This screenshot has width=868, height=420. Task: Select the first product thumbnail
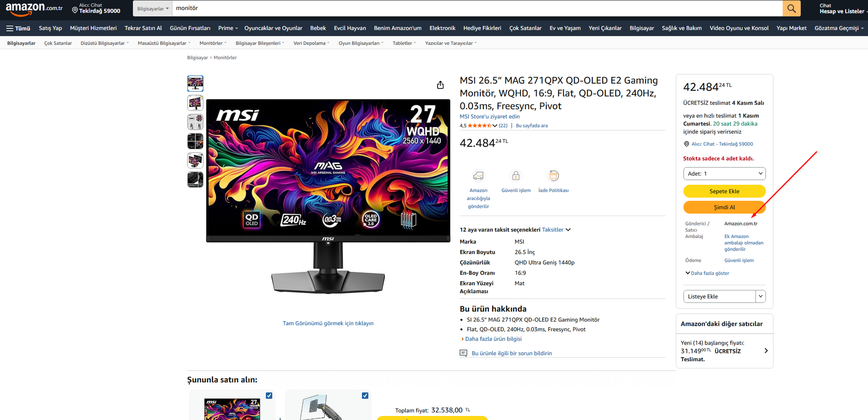[x=195, y=84]
